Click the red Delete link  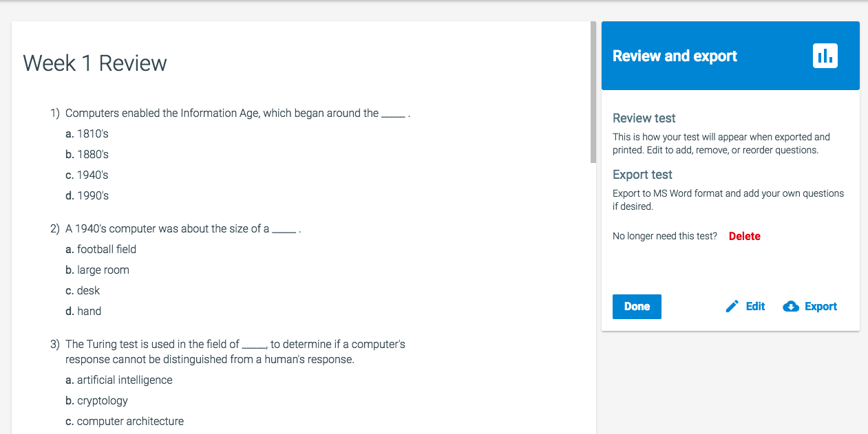tap(744, 236)
